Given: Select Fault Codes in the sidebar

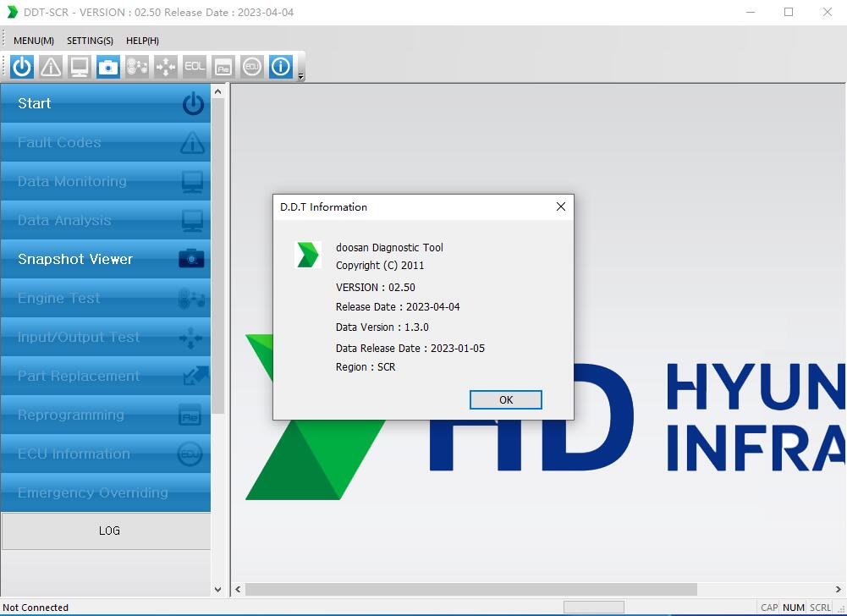Looking at the screenshot, I should pyautogui.click(x=105, y=142).
